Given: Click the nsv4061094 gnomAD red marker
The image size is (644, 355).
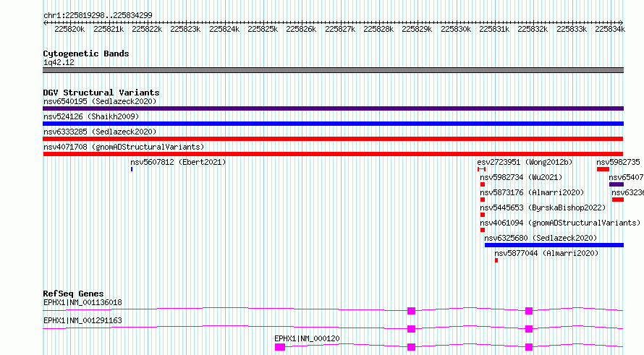Looking at the screenshot, I should [x=483, y=230].
